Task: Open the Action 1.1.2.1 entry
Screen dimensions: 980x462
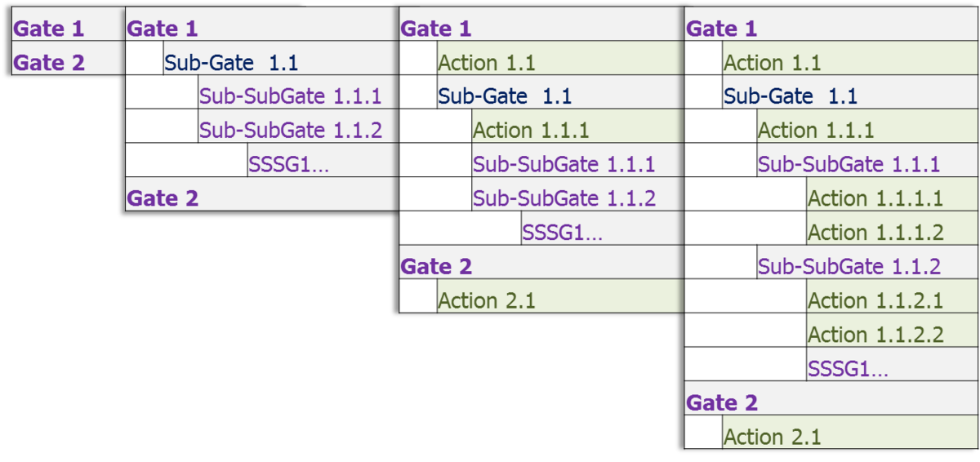Action: [x=893, y=300]
